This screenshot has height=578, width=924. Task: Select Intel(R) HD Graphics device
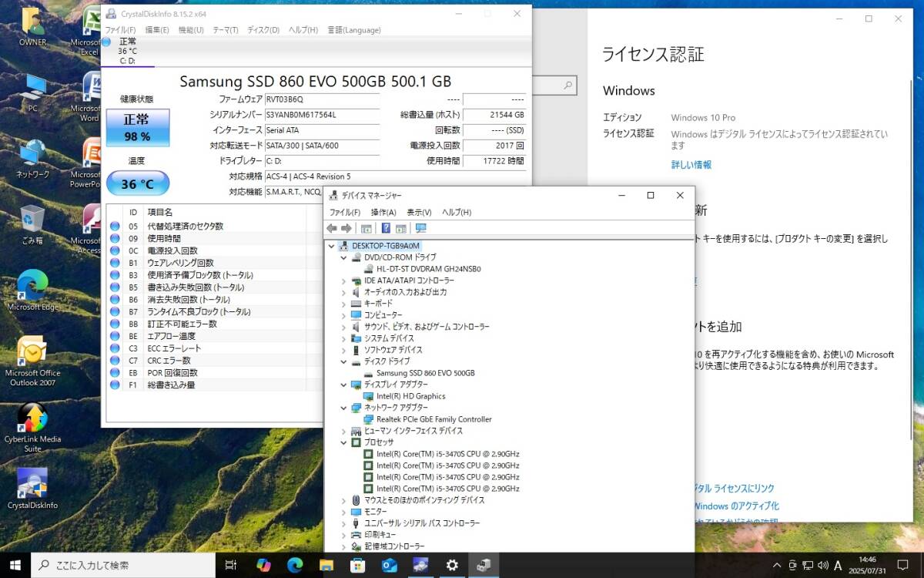tap(410, 396)
